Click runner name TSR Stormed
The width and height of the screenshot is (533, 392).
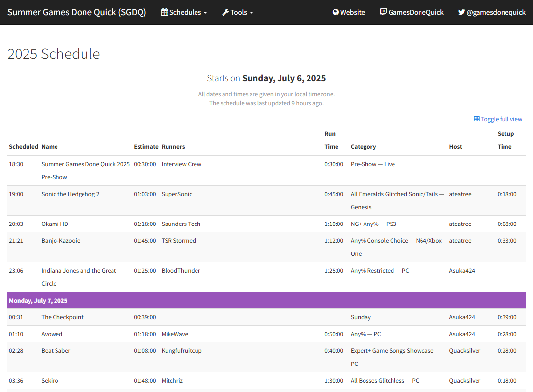click(x=179, y=240)
